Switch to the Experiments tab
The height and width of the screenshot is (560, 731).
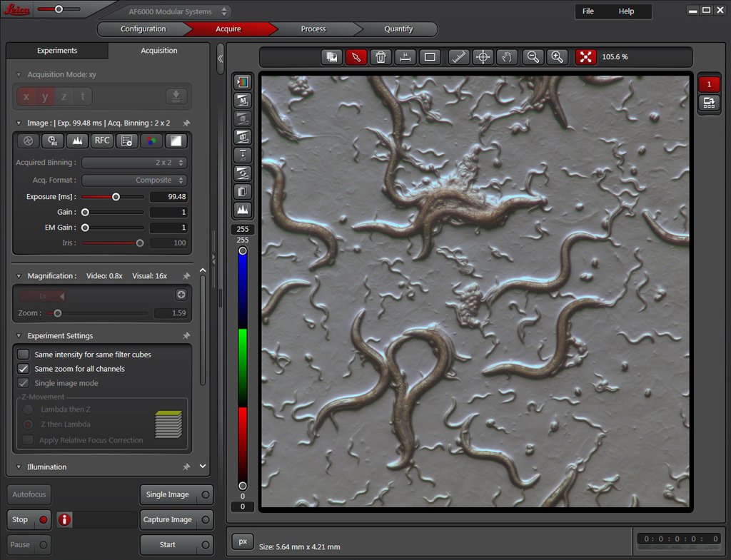(57, 51)
